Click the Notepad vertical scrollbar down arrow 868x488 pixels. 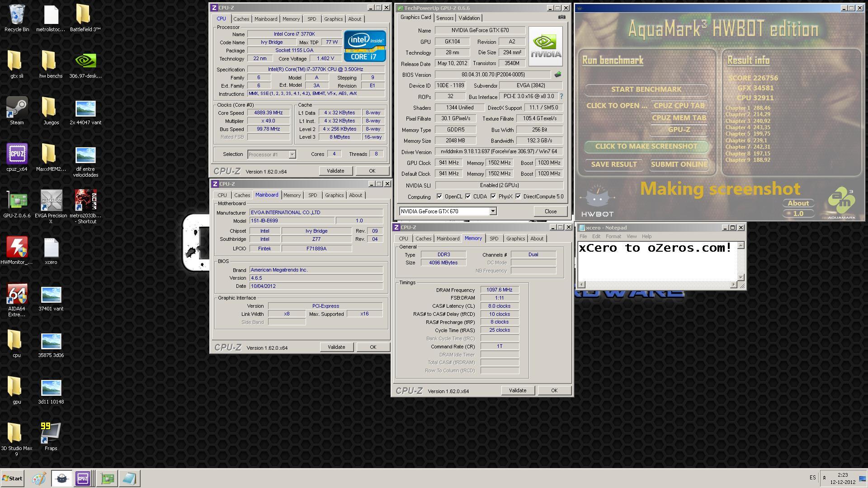[741, 277]
